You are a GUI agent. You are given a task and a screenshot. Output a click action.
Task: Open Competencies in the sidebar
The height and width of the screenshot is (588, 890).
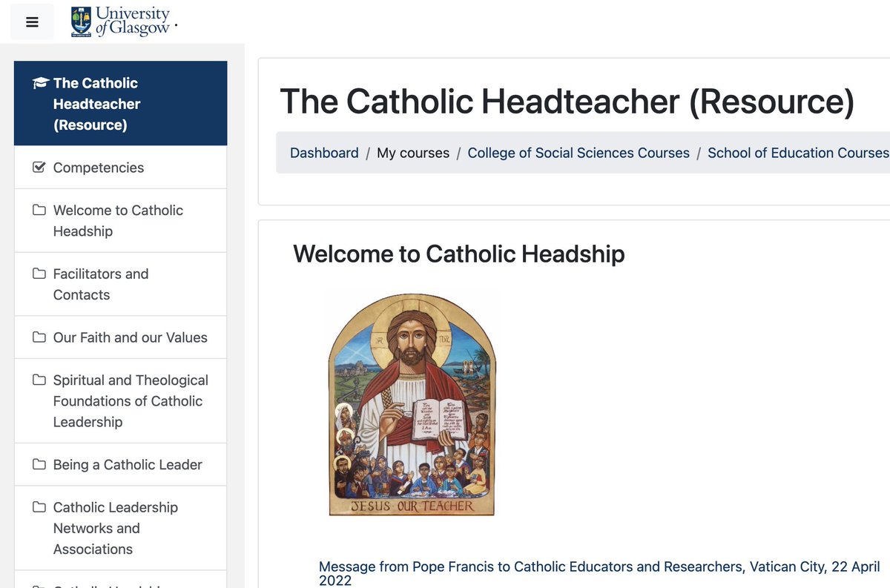121,168
